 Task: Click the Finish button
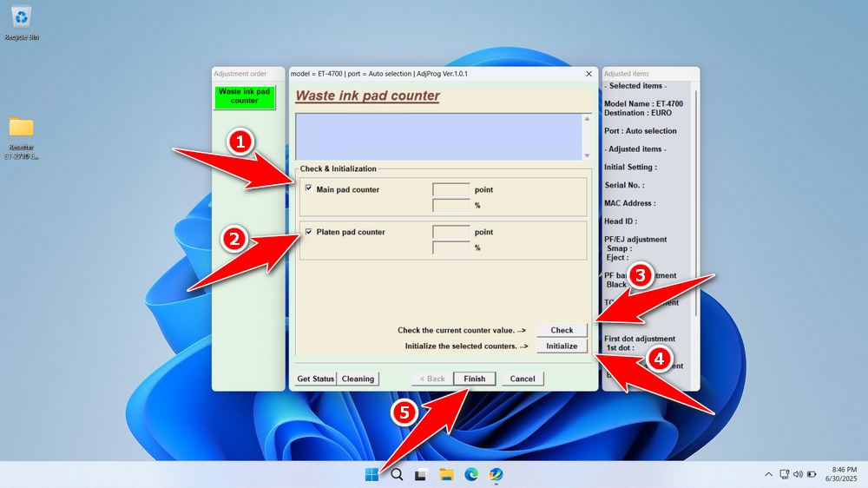[475, 379]
